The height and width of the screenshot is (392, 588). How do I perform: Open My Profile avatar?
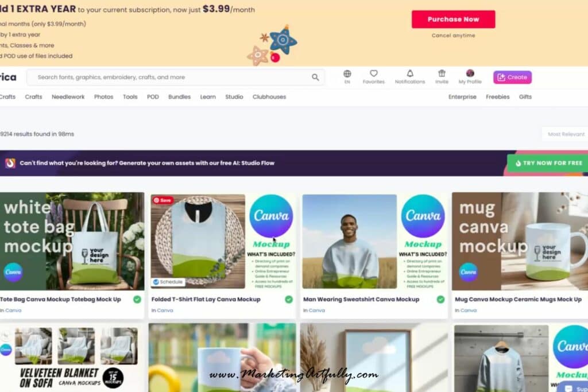(x=470, y=73)
